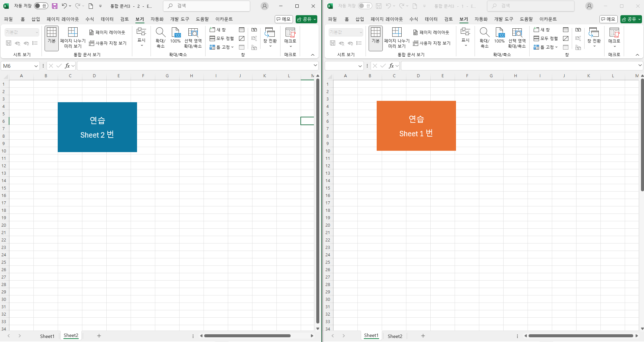Open Page Break Preview in left window

click(x=73, y=38)
